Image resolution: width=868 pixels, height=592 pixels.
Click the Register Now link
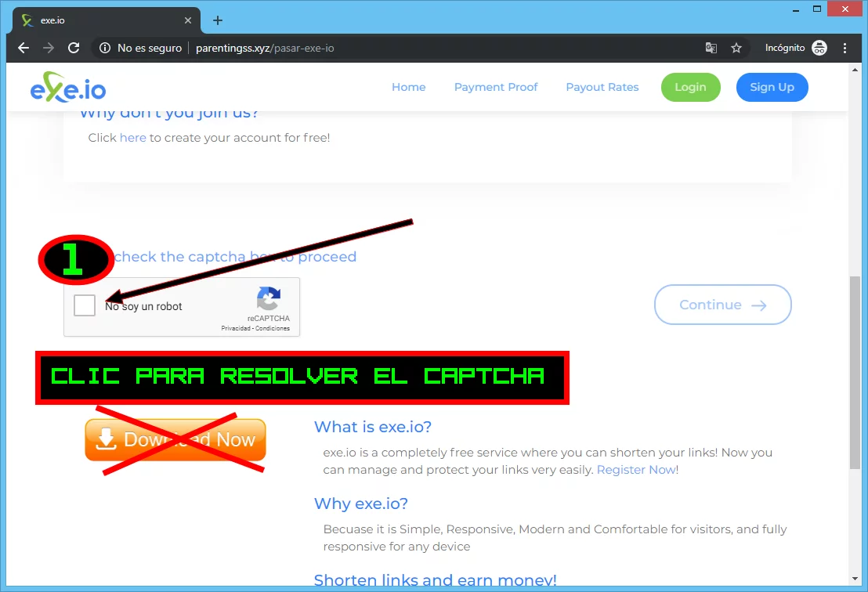tap(635, 470)
